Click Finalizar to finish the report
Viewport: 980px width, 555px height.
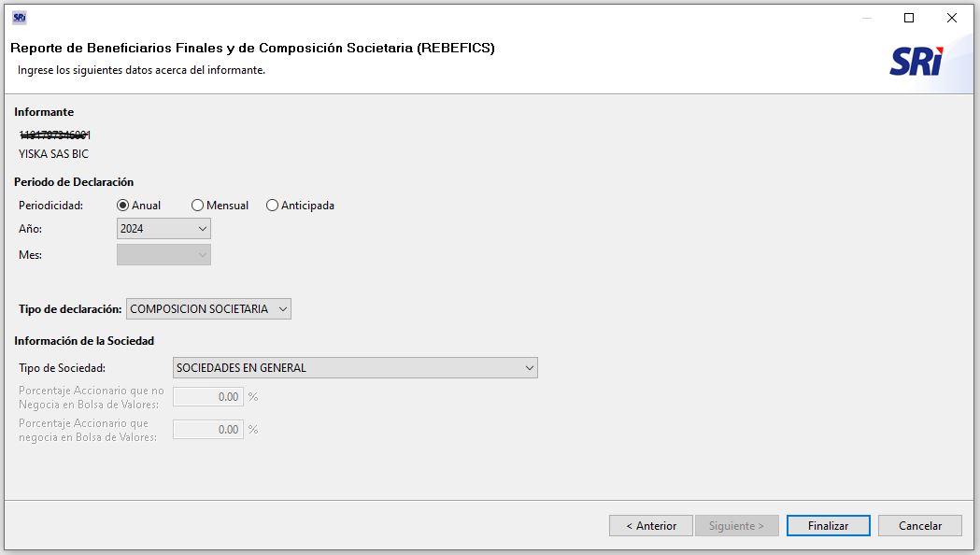tap(828, 526)
